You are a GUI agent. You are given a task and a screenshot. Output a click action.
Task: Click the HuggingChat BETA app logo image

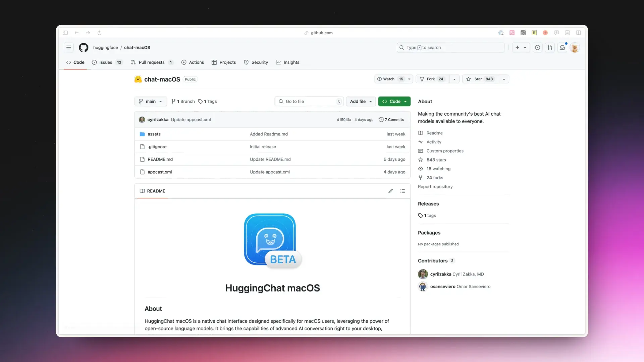pos(273,241)
